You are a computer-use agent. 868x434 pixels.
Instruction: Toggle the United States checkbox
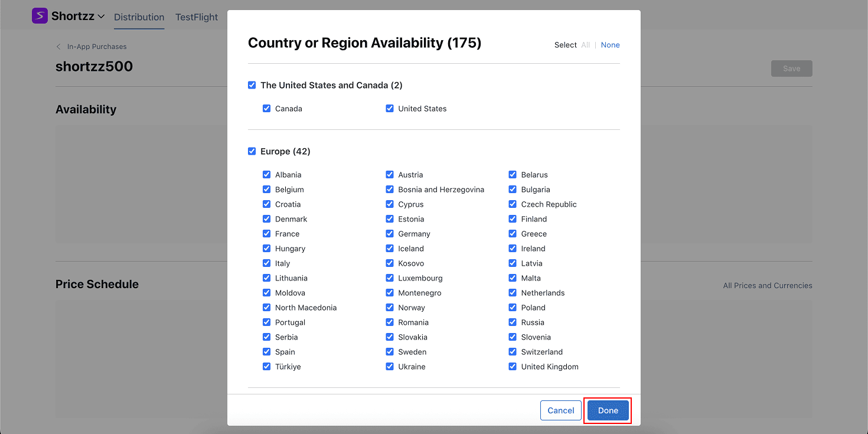click(x=390, y=109)
